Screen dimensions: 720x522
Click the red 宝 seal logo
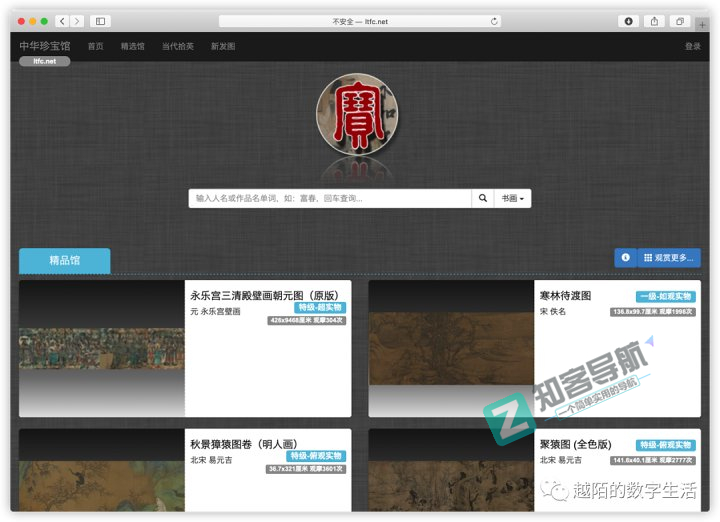coord(357,114)
